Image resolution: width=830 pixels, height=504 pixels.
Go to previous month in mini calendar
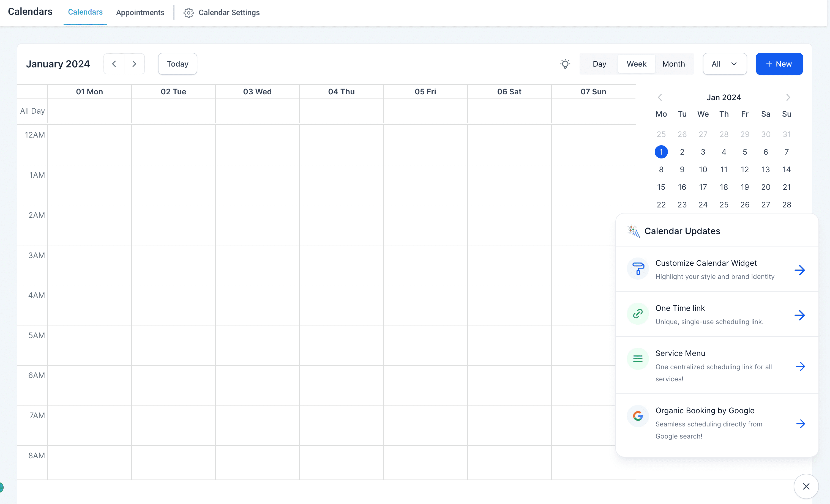click(660, 97)
